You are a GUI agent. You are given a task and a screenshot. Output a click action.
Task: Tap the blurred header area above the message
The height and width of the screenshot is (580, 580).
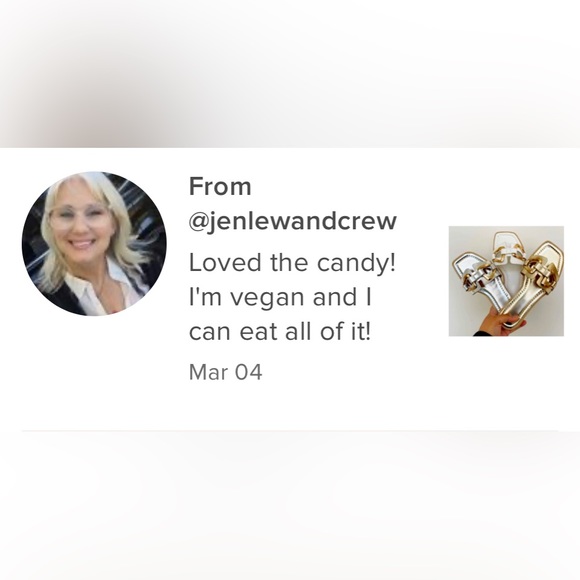click(x=290, y=74)
